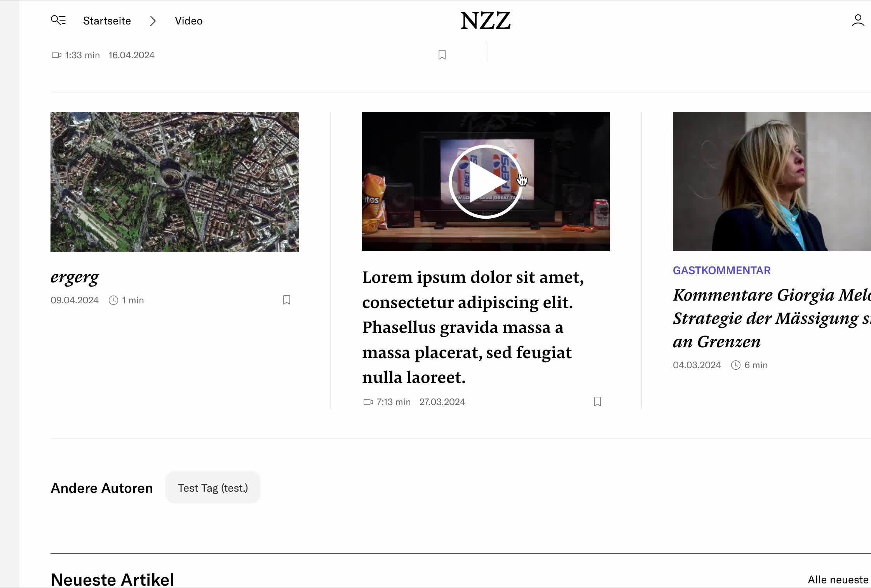
Task: Open the search and menu icon
Action: tap(58, 20)
